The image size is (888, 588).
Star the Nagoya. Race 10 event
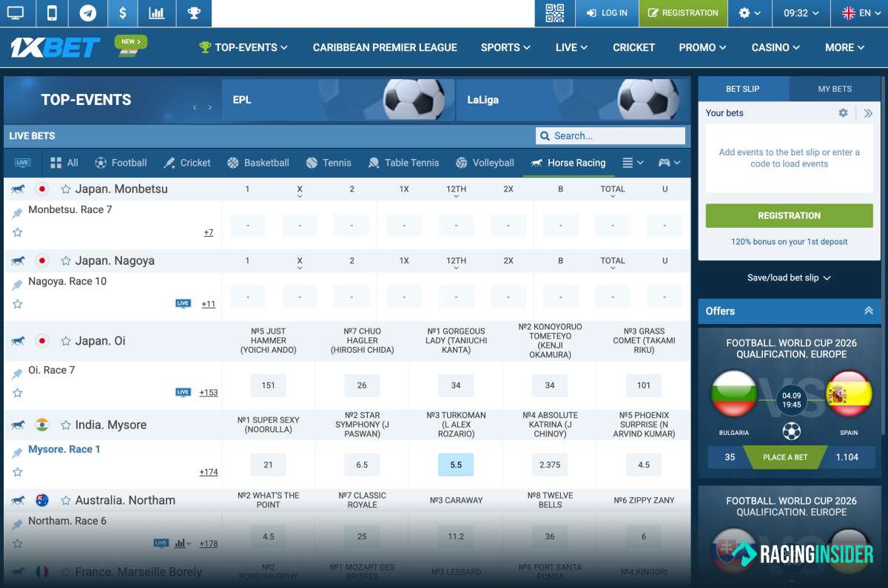pyautogui.click(x=18, y=304)
